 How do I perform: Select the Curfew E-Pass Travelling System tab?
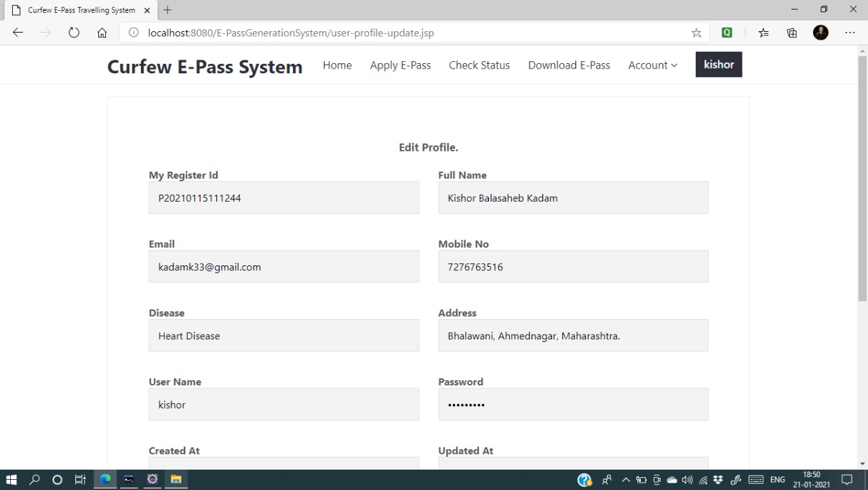point(80,10)
